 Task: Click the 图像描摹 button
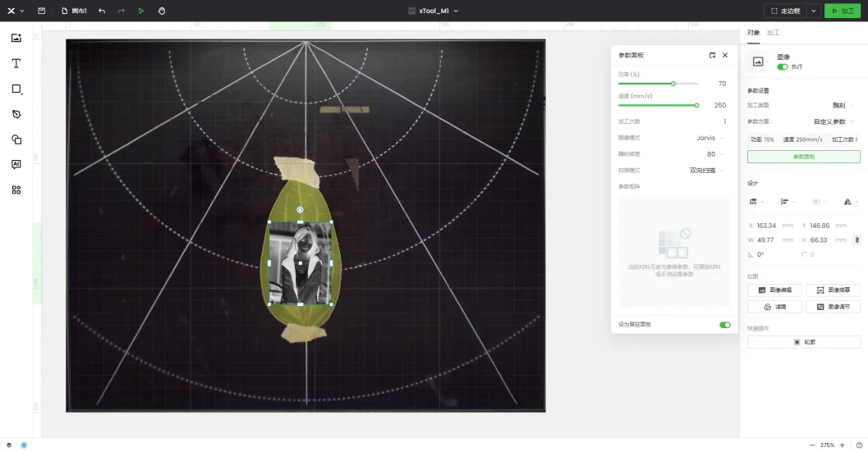click(834, 290)
